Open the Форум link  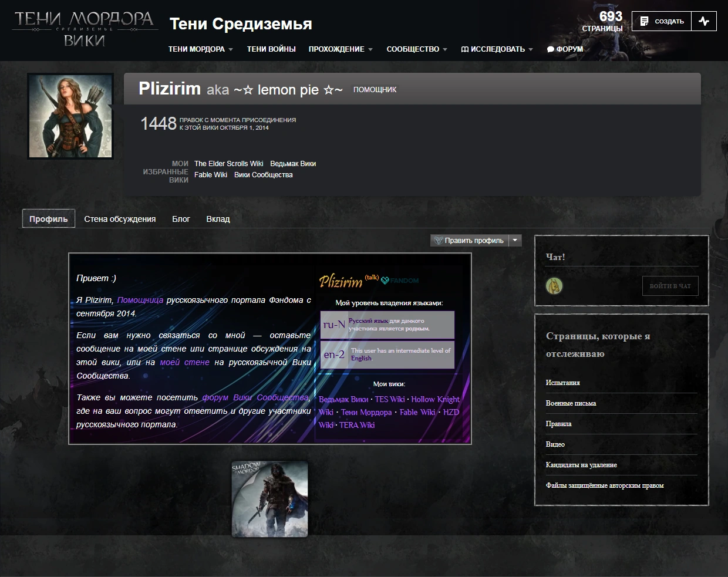(565, 49)
